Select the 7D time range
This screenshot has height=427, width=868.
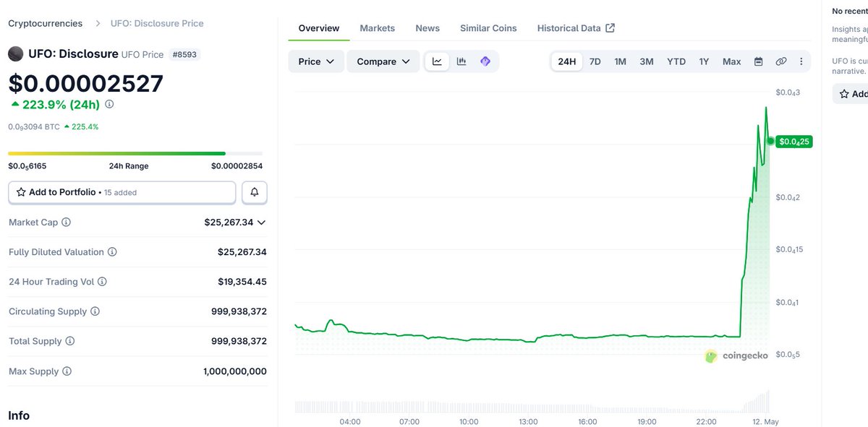pos(595,61)
